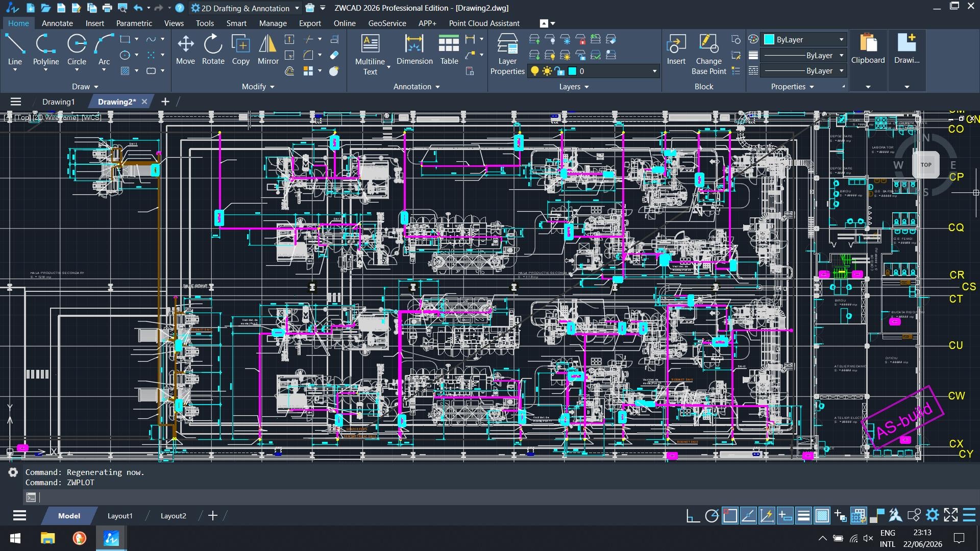Click the cyan layer color swatch for layer 0
Viewport: 980px width, 551px height.
click(x=572, y=71)
